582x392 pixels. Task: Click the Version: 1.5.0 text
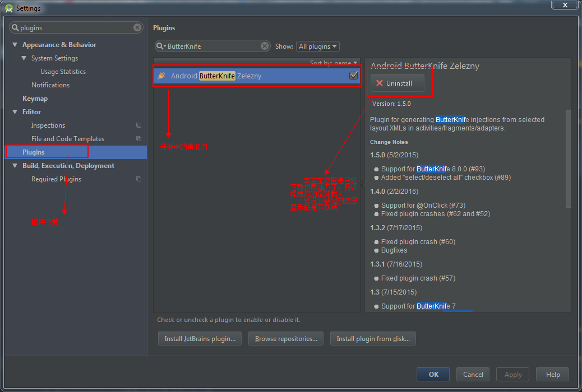[x=391, y=104]
